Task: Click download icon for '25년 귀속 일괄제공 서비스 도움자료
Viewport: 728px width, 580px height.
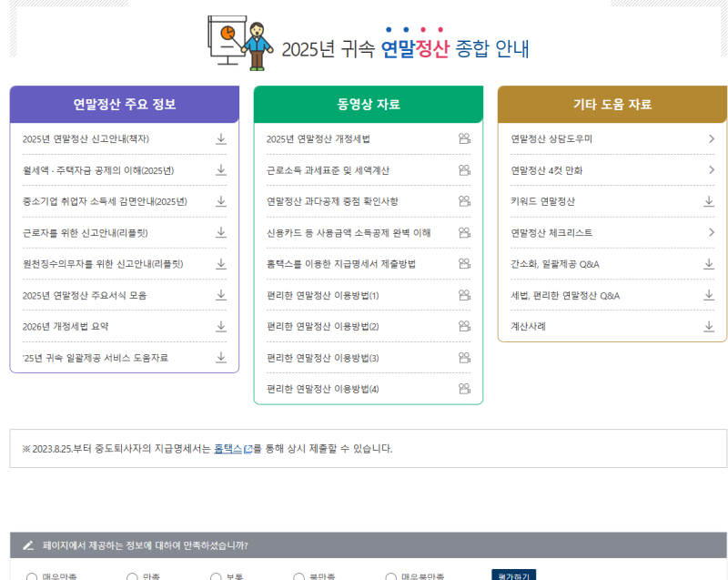Action: click(221, 357)
